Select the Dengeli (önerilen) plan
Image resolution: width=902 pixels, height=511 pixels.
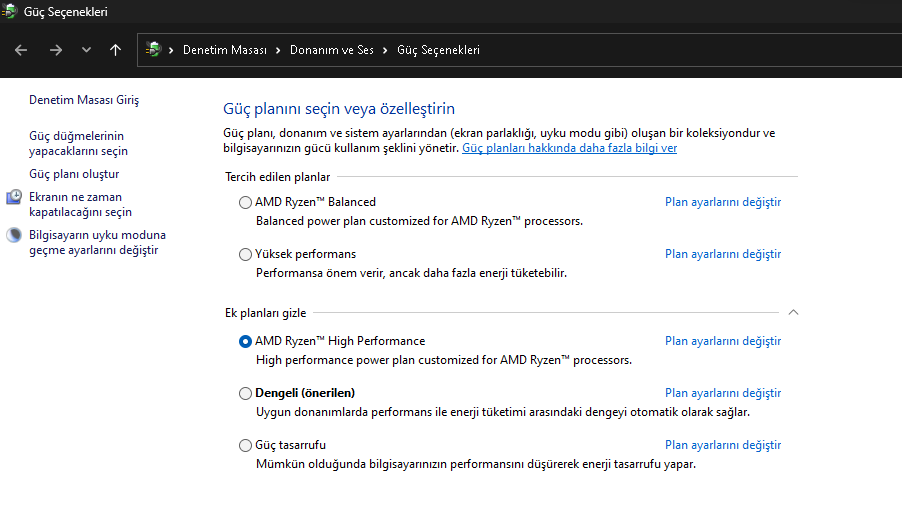(x=245, y=394)
